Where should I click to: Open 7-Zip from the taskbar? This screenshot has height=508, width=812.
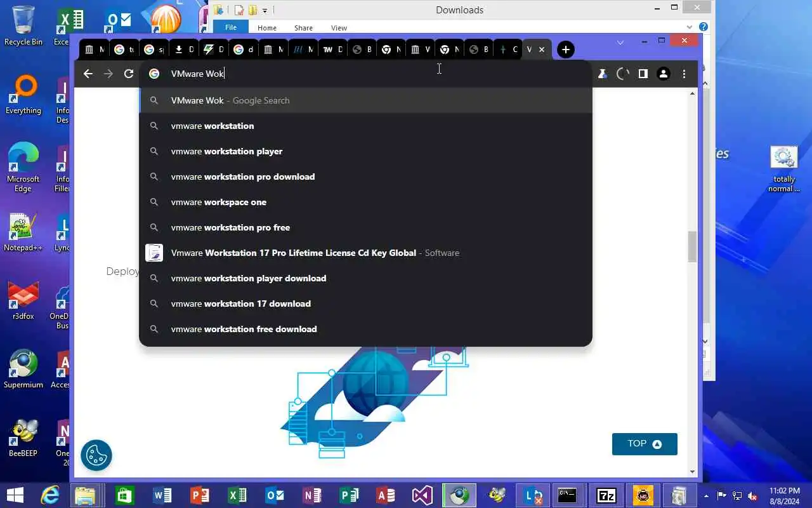coord(606,495)
